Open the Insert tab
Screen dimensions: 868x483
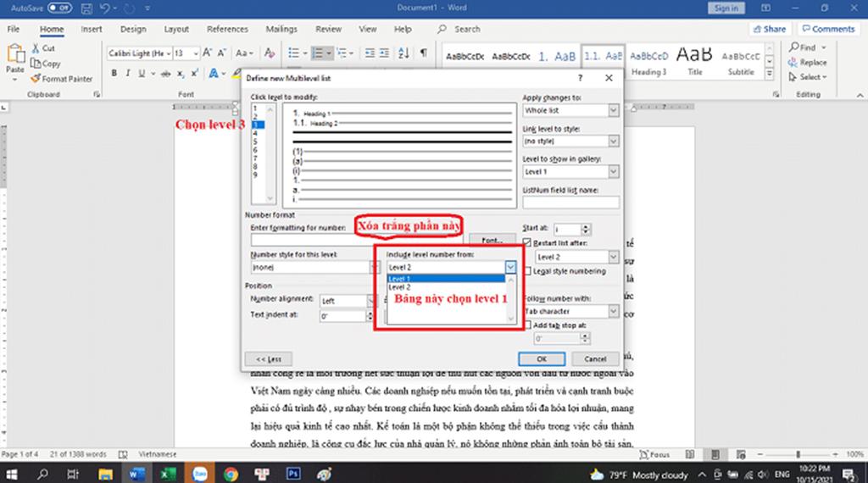pos(92,29)
